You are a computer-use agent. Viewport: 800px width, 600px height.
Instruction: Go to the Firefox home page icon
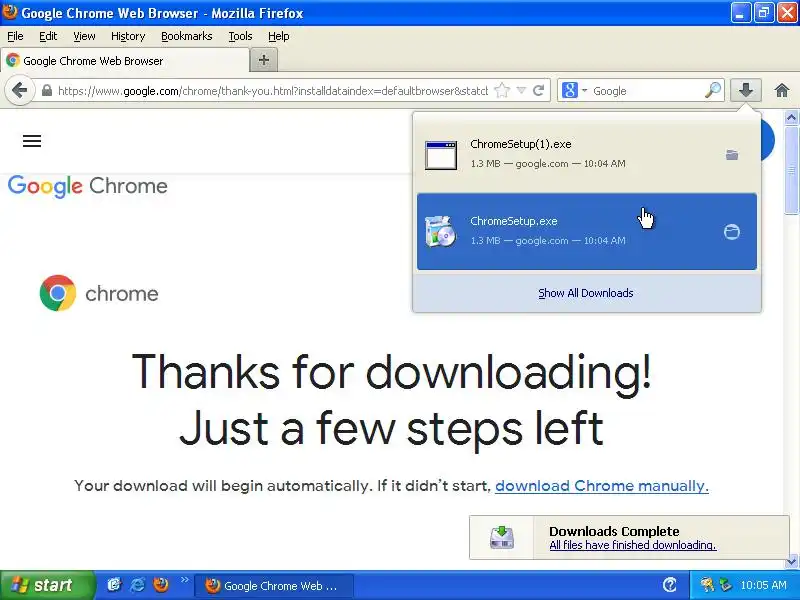[782, 91]
